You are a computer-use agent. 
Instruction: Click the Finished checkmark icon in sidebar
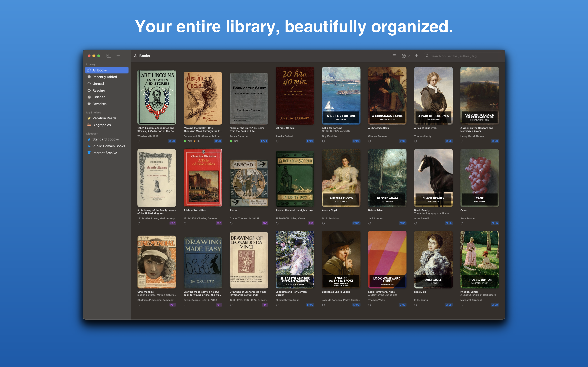tap(89, 97)
